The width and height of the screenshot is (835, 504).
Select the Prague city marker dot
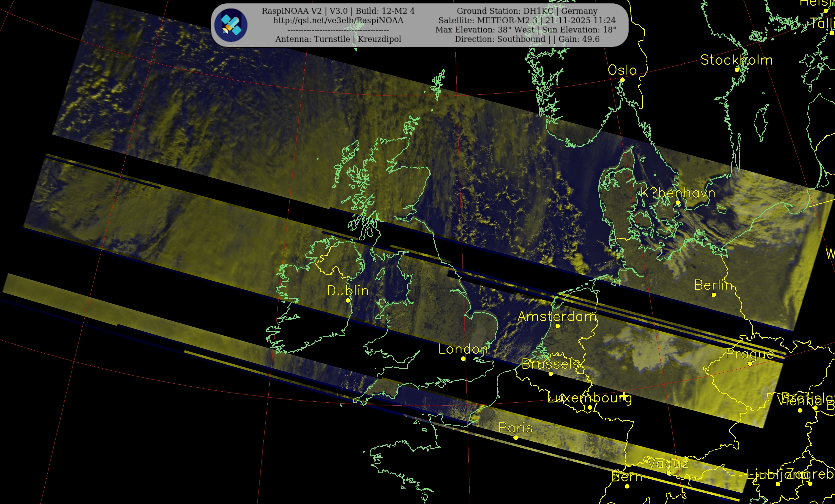click(750, 363)
